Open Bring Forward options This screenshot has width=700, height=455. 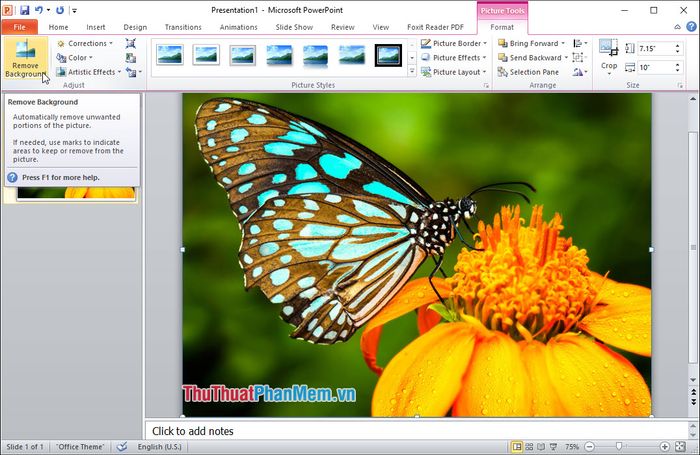pos(563,43)
